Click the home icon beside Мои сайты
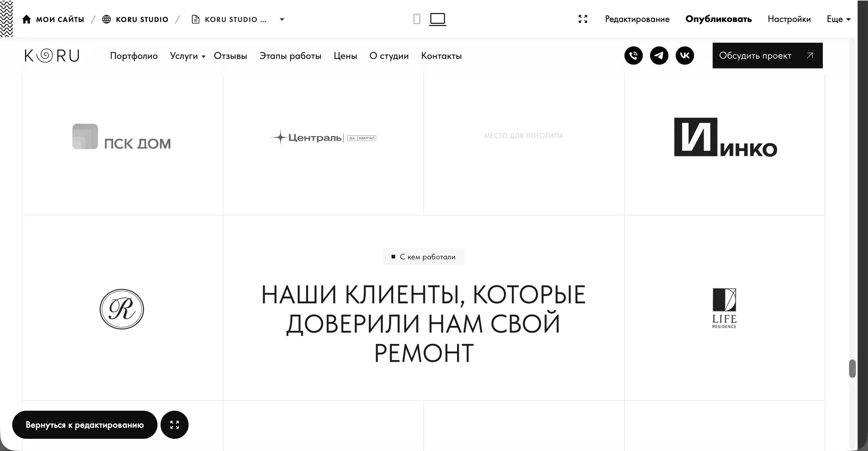Screen dimensions: 868x451 [x=26, y=19]
